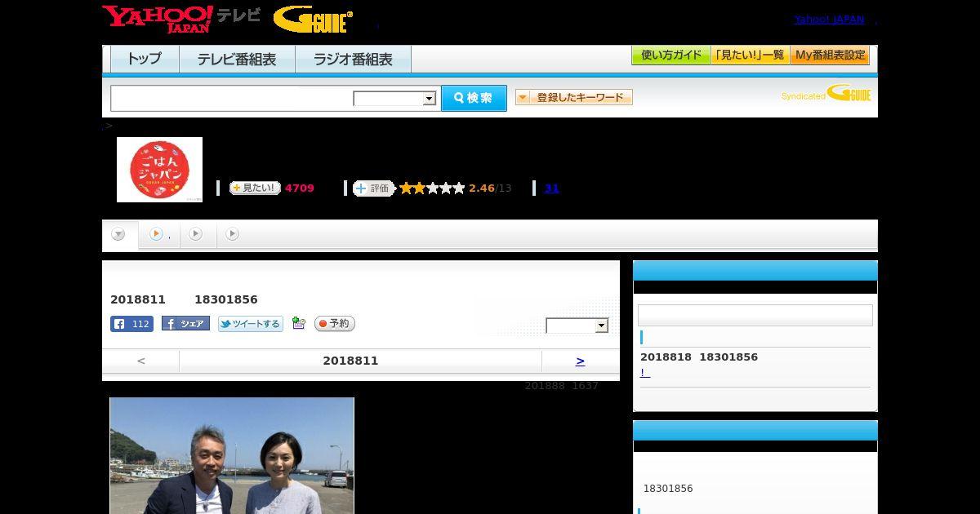Share on Facebook with シェア button
Screen dimensions: 980x514
click(x=185, y=324)
